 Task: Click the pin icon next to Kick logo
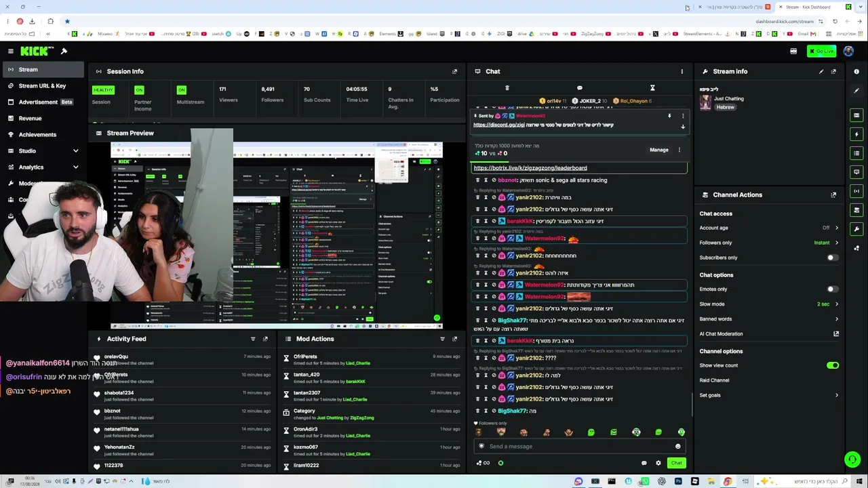pyautogui.click(x=64, y=52)
